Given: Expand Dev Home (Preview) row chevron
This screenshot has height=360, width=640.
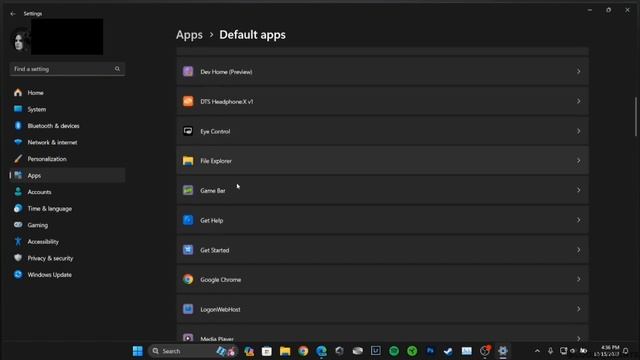Looking at the screenshot, I should [x=578, y=71].
